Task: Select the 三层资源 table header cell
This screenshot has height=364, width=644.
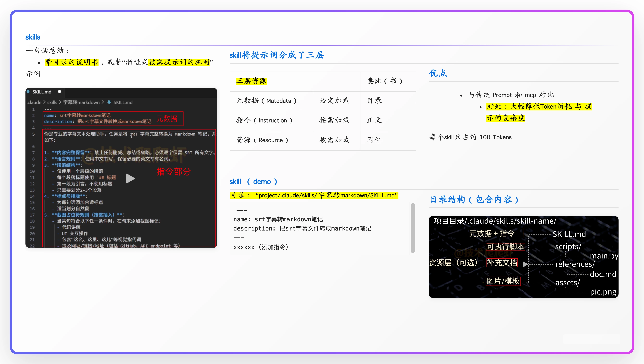Action: (251, 81)
